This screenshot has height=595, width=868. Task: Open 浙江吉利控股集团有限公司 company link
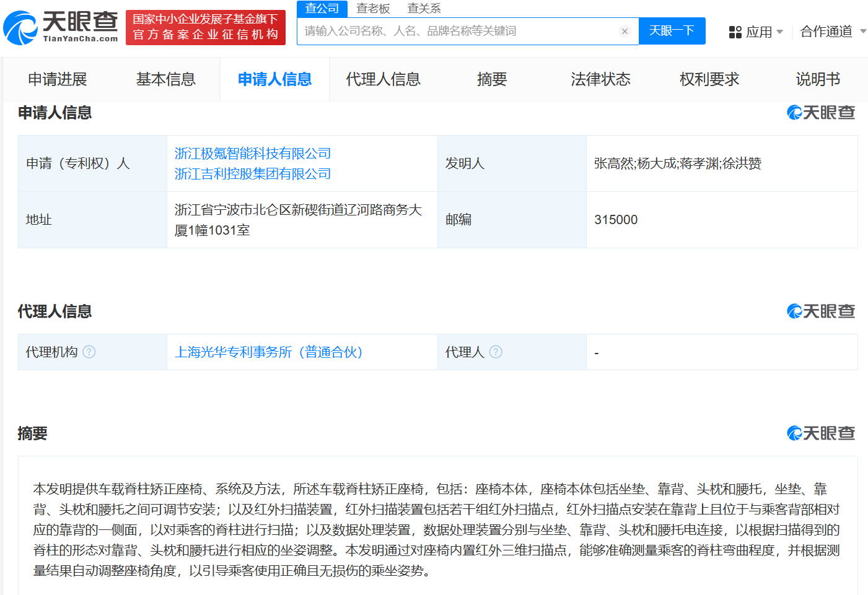(253, 174)
